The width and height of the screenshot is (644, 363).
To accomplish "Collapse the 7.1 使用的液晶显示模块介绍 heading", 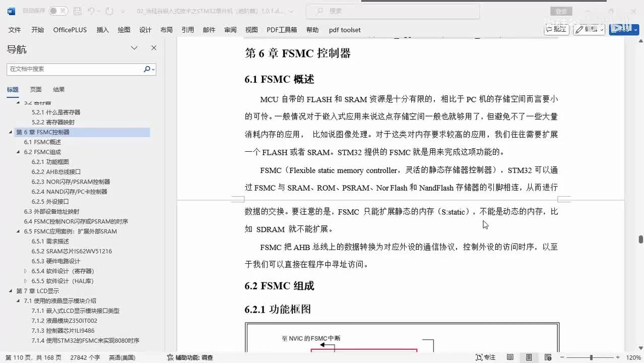I will (x=18, y=301).
